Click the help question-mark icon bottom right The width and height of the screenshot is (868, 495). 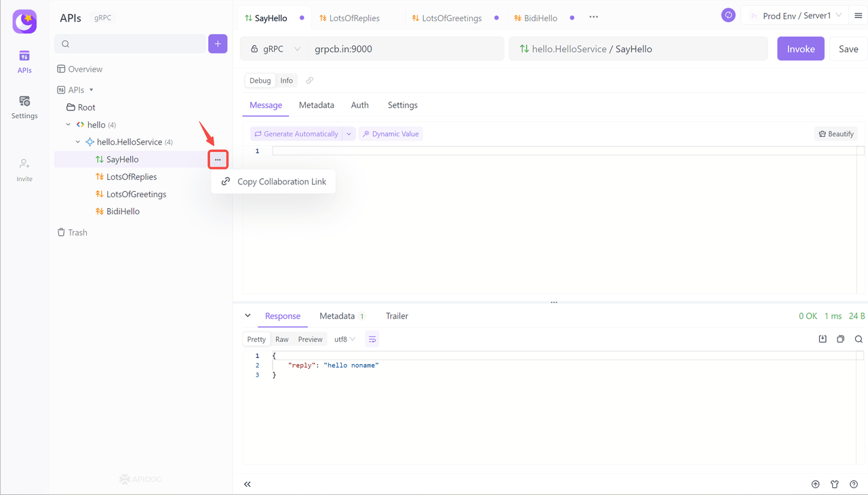click(854, 484)
